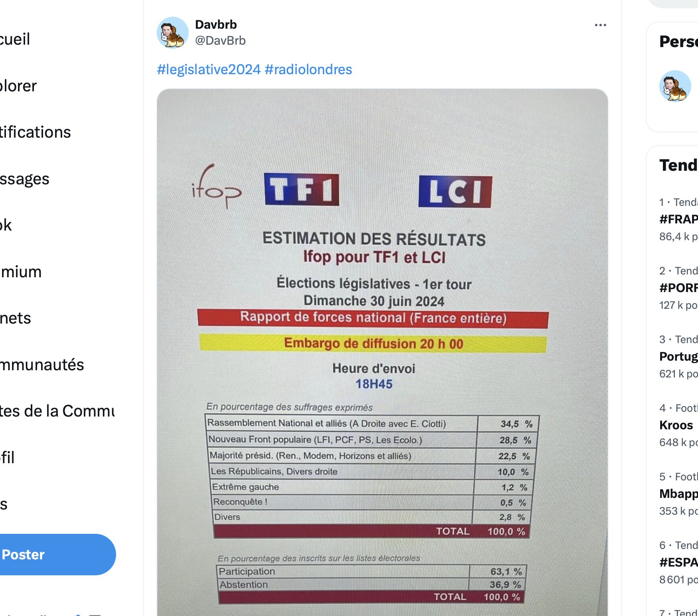The width and height of the screenshot is (698, 616).
Task: Open the three-dot more options menu
Action: point(600,25)
